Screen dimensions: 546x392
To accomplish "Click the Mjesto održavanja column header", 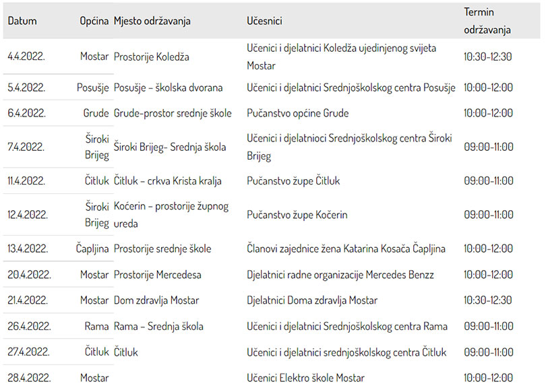I will [x=152, y=21].
